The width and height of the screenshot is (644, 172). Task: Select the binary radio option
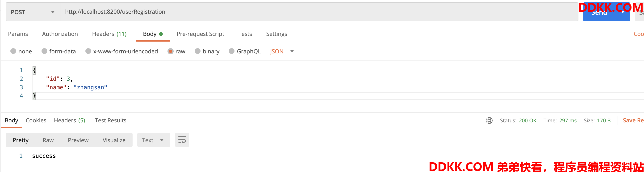197,51
